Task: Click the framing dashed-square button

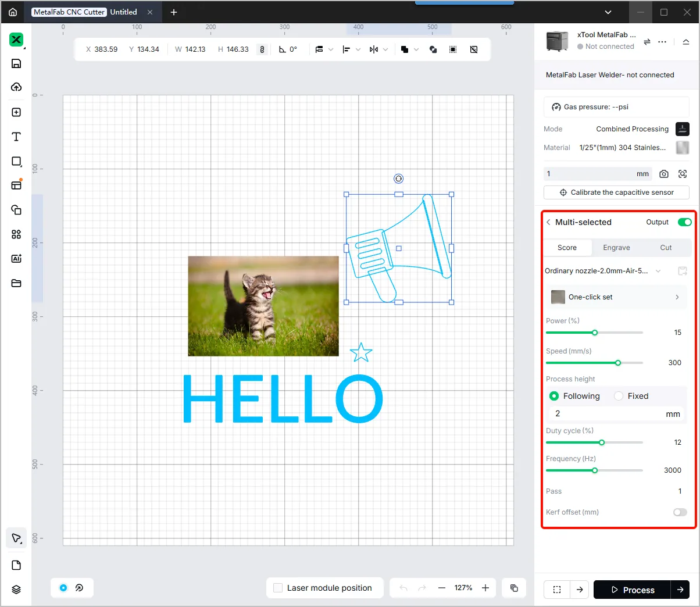Action: [x=557, y=590]
